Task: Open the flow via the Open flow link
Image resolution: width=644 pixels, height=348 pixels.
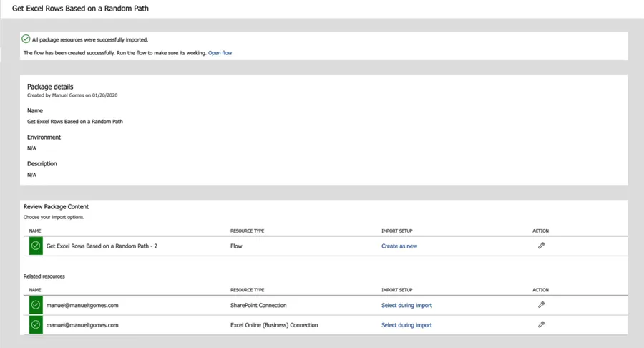Action: tap(220, 53)
